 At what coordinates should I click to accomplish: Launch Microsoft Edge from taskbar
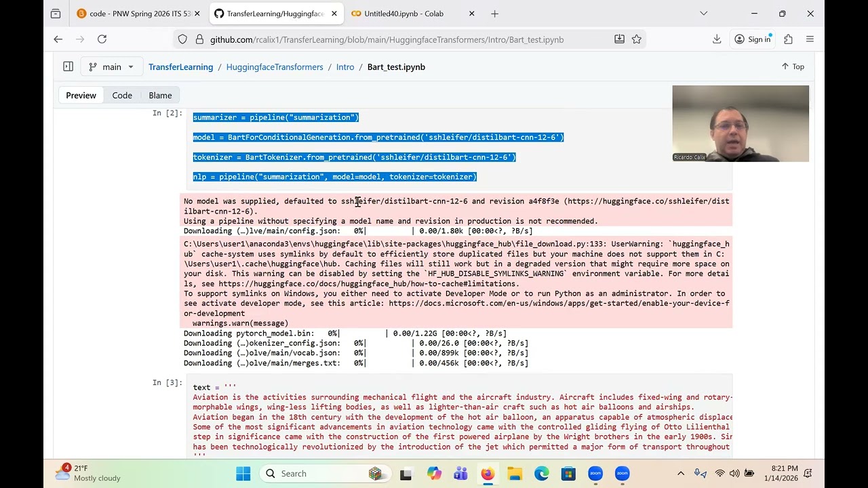(542, 474)
